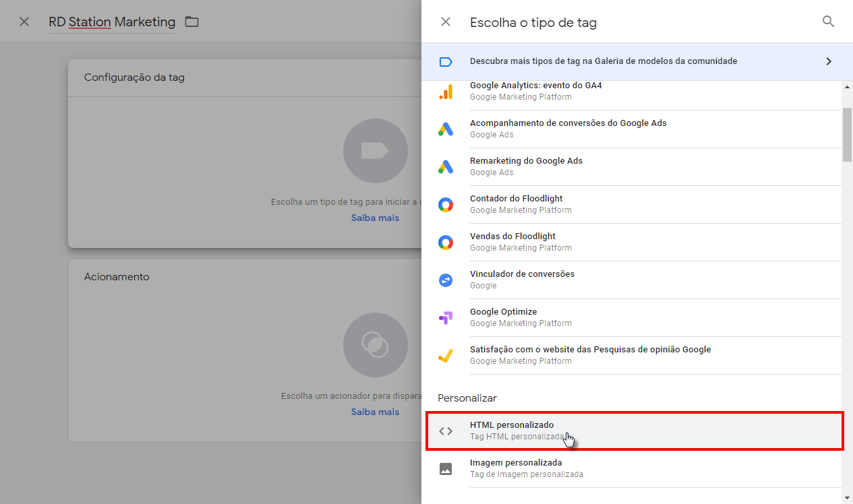Click the Acompanhamento de conversões do Google Ads icon
853x504 pixels.
pos(446,128)
